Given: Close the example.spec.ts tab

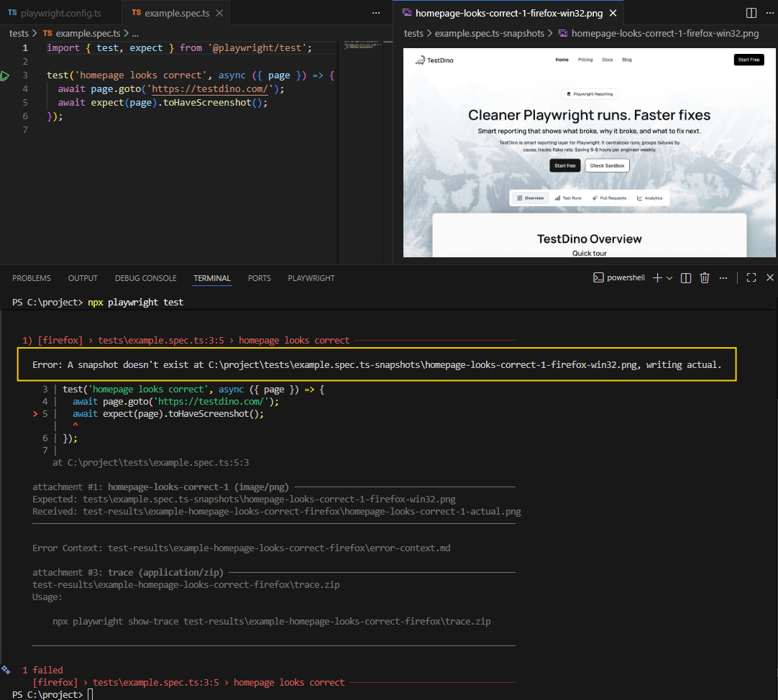Looking at the screenshot, I should pos(220,13).
